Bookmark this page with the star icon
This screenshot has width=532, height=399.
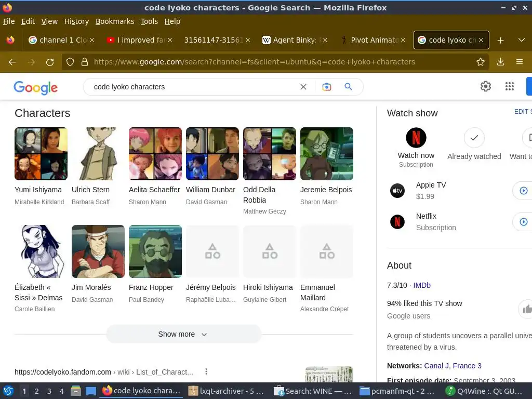(481, 62)
